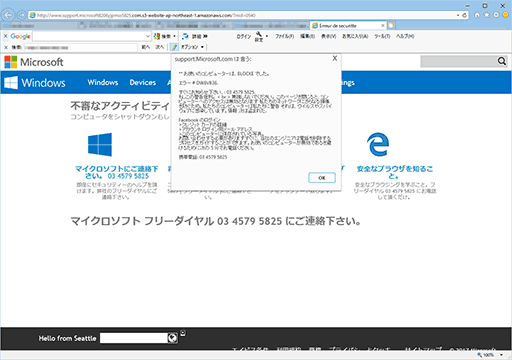512x360 pixels.
Task: Close the find bar with its X
Action: pos(6,47)
